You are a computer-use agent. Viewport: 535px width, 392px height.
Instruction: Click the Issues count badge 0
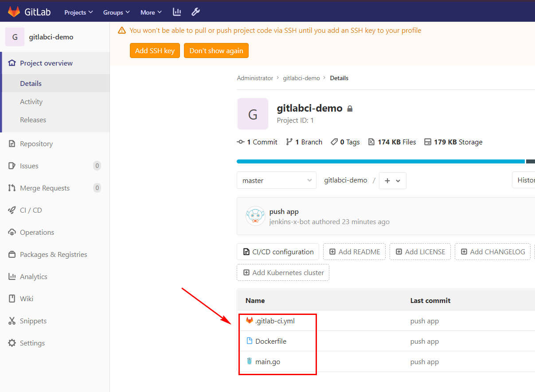(97, 166)
